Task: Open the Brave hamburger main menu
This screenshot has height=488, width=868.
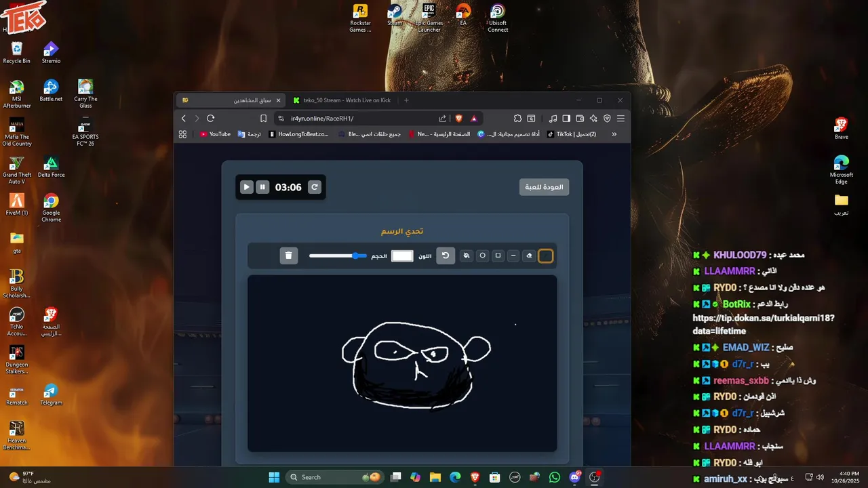Action: click(x=620, y=118)
